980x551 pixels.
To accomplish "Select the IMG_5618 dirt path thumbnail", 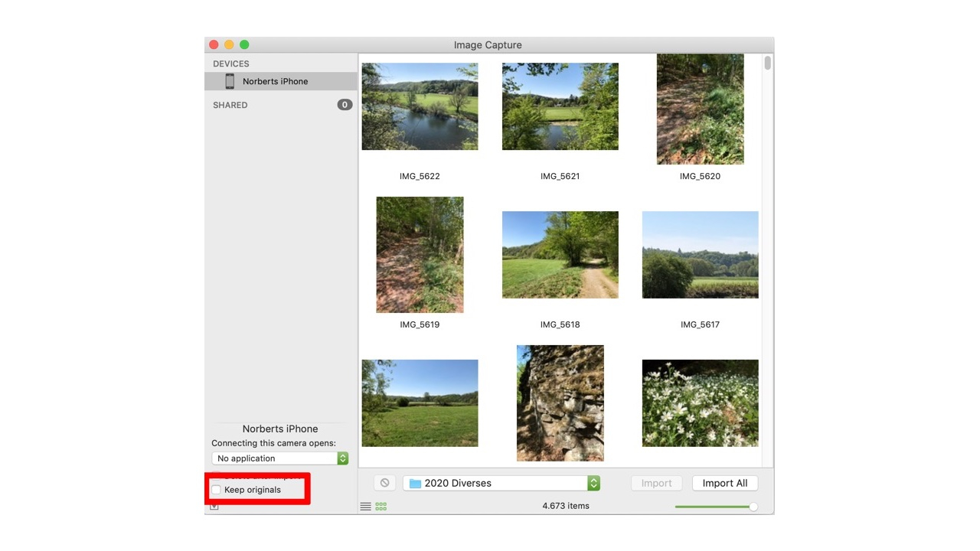I will 560,255.
